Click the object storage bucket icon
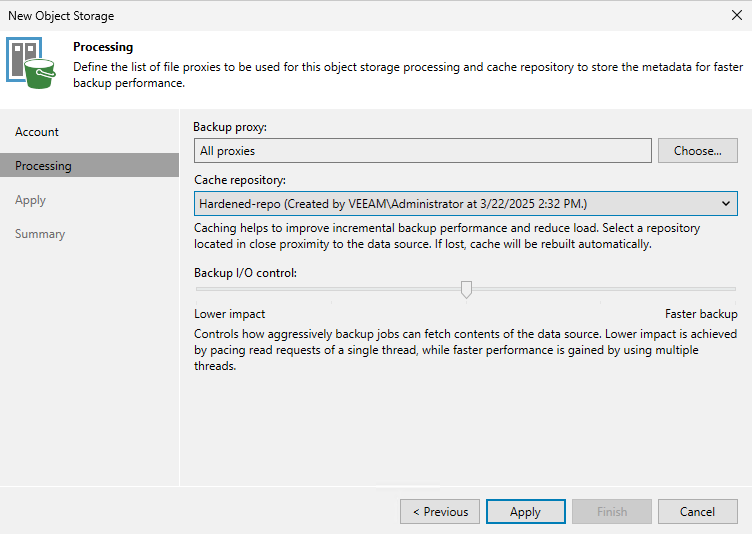 [31, 63]
